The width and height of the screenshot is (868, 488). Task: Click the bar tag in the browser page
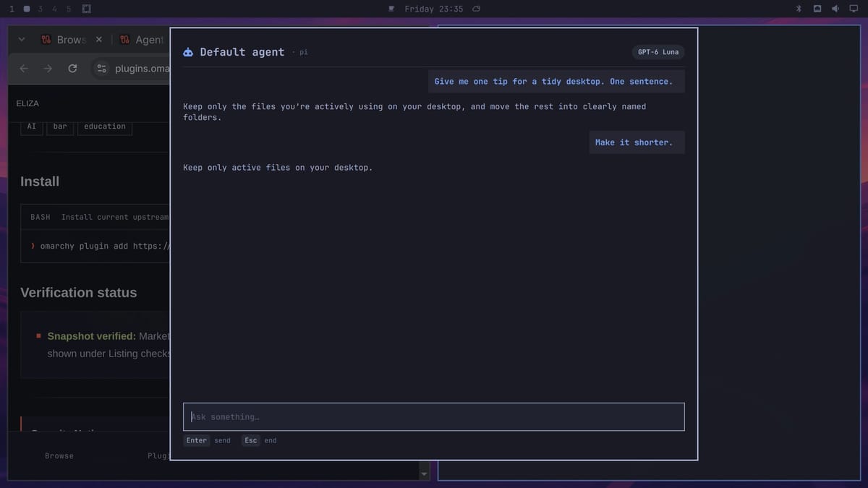pos(60,127)
